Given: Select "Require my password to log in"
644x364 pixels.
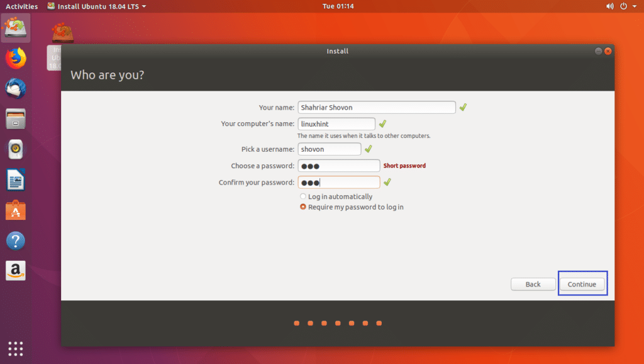Looking at the screenshot, I should [303, 207].
